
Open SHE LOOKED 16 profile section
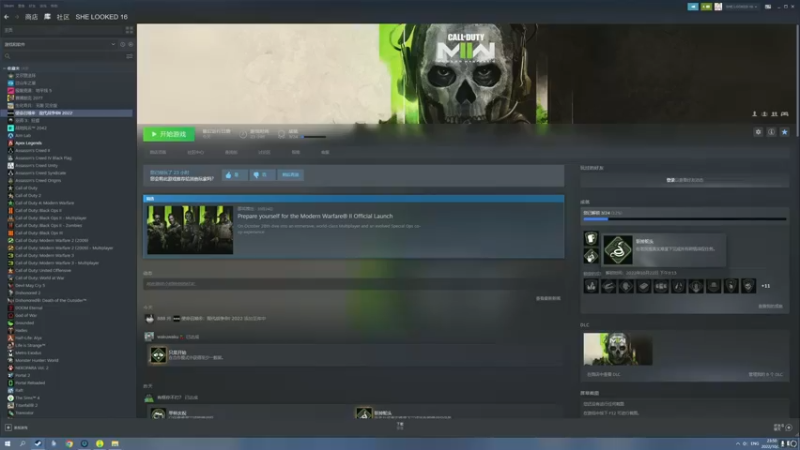[102, 17]
